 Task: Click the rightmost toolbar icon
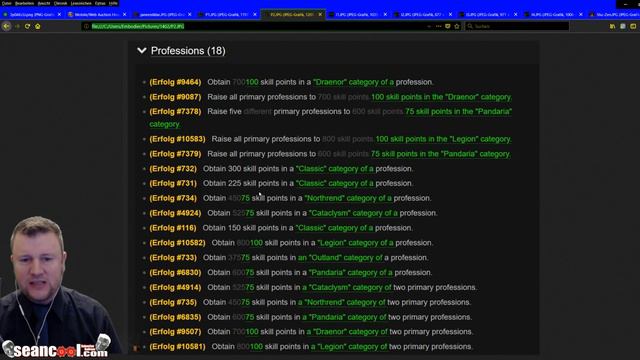point(633,26)
